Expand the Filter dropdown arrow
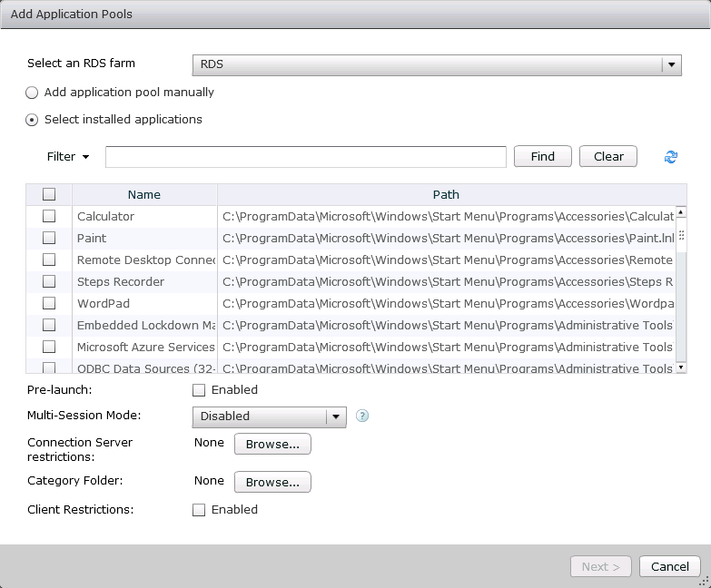711x588 pixels. (85, 157)
